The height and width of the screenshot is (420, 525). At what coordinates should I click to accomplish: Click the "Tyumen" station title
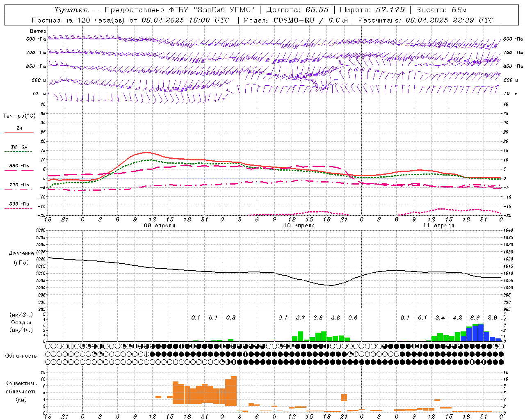pos(71,10)
